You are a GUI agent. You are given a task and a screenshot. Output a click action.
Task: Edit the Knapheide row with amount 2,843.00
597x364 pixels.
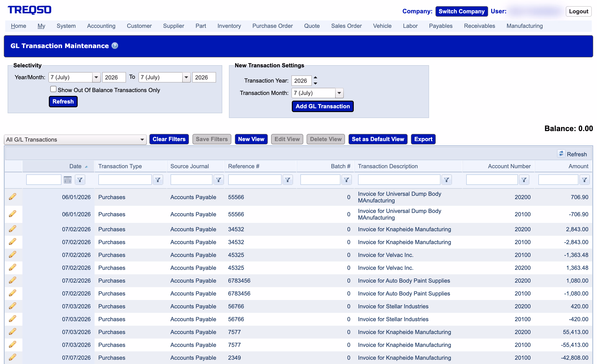tap(13, 229)
